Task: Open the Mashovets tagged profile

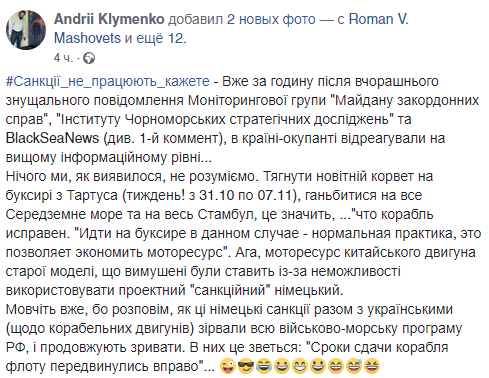Action: (x=87, y=38)
